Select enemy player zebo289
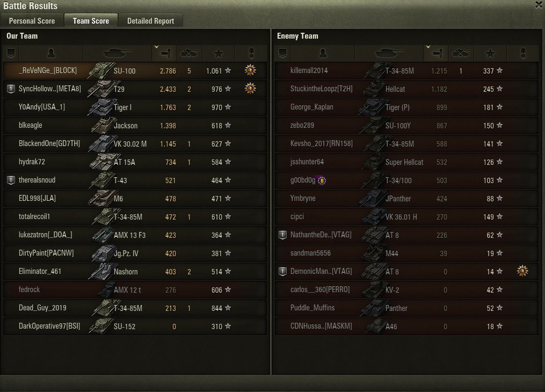This screenshot has width=545, height=392. coord(302,125)
